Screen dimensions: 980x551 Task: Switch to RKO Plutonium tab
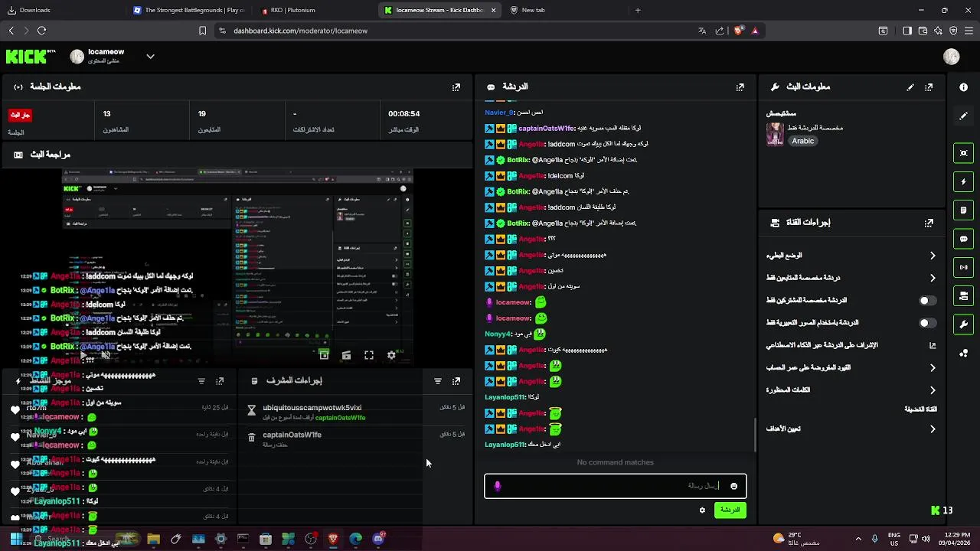tap(314, 10)
